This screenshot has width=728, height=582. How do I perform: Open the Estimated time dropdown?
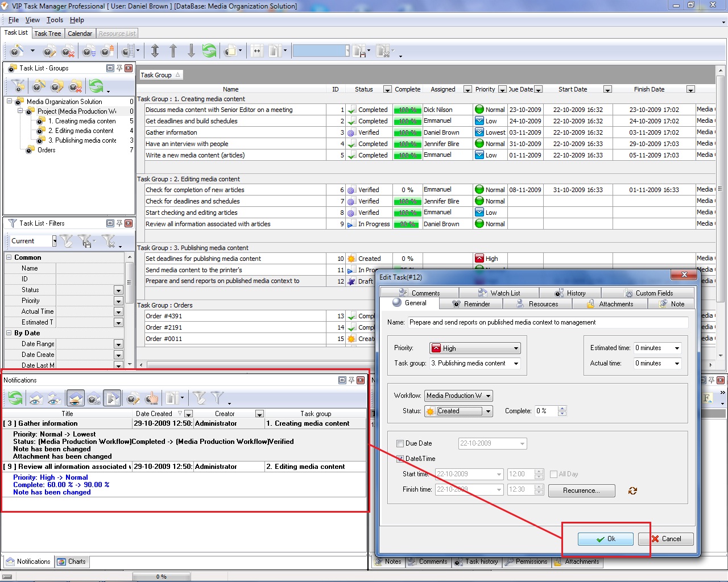[677, 348]
